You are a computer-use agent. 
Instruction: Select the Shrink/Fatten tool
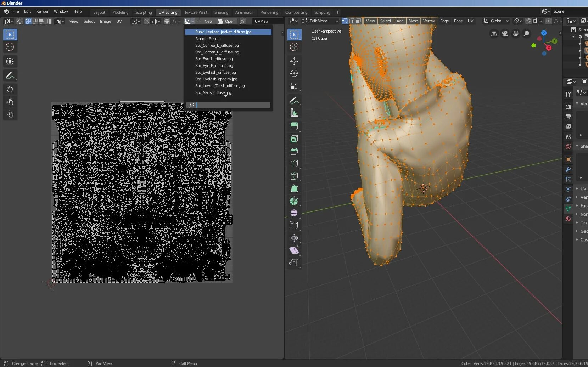(294, 238)
